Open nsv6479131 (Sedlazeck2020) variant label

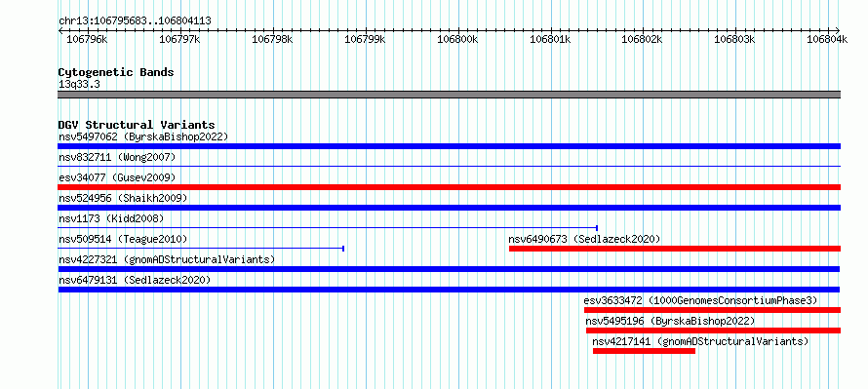click(x=135, y=280)
